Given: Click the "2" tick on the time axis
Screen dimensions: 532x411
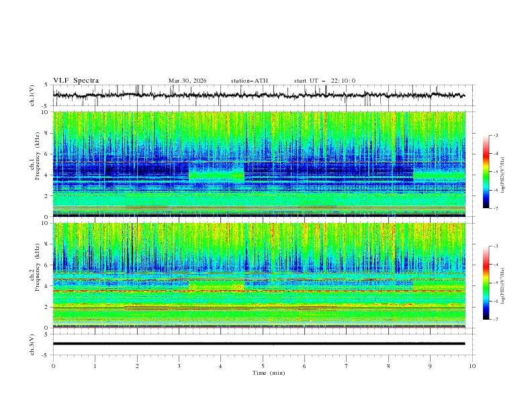Looking at the screenshot, I should [x=137, y=366].
